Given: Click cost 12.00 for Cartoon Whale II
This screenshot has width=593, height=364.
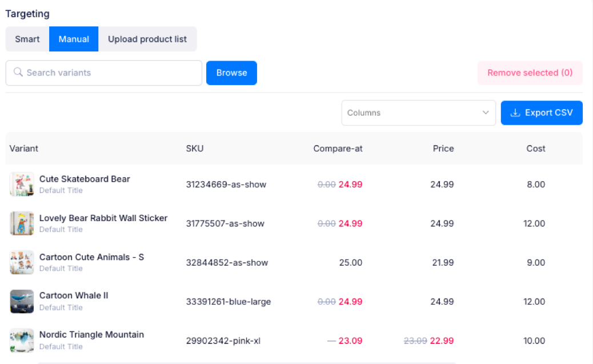Looking at the screenshot, I should [534, 302].
